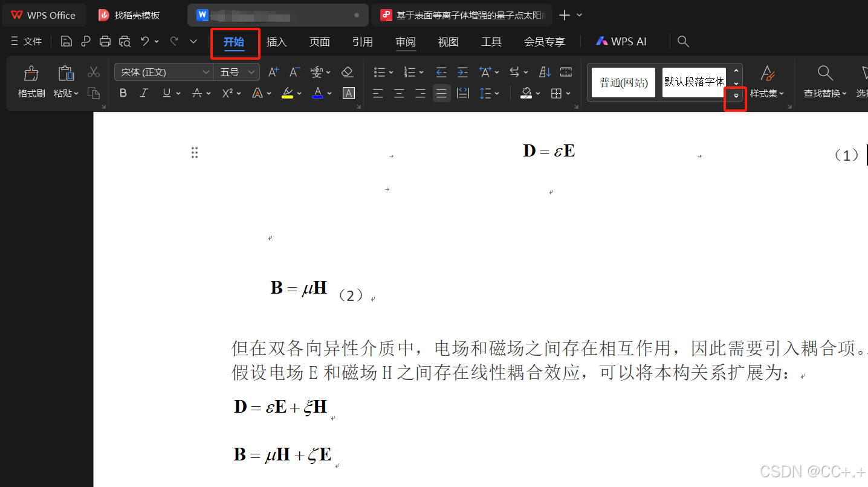Apply yellow text highlight
Screen dimensions: 868x487
[x=286, y=93]
